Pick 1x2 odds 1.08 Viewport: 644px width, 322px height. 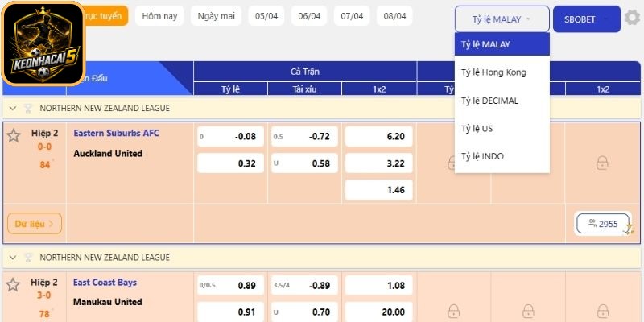click(378, 286)
